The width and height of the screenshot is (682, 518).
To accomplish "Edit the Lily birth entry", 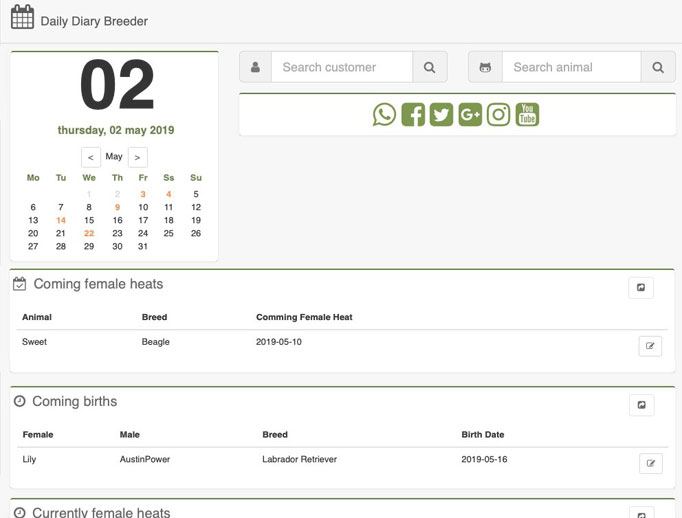I will click(x=651, y=463).
